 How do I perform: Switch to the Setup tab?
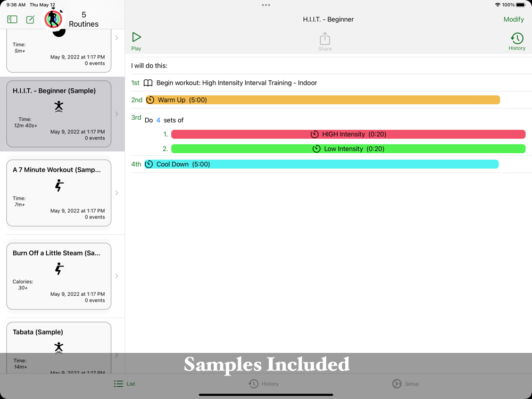pyautogui.click(x=405, y=384)
